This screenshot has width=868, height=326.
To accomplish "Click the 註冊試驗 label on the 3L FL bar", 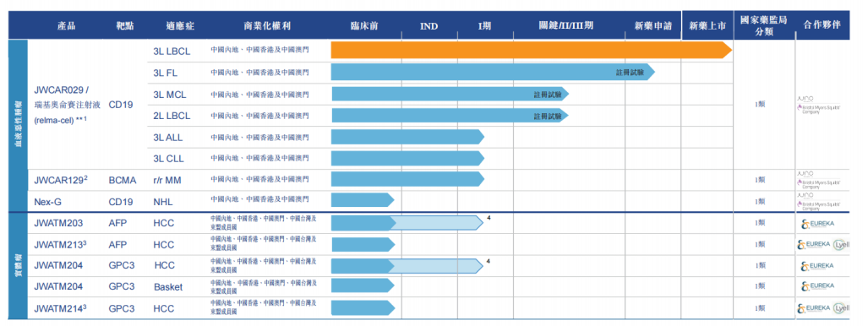I will click(630, 73).
